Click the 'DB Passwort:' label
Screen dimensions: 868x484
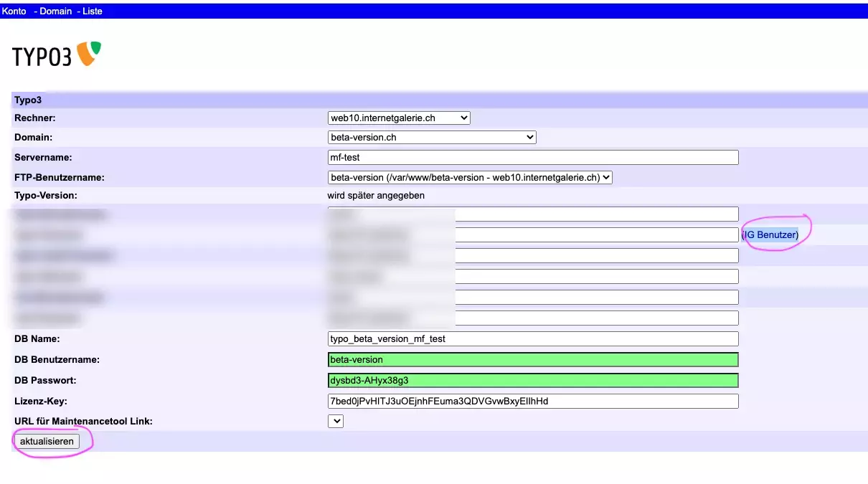click(x=45, y=380)
